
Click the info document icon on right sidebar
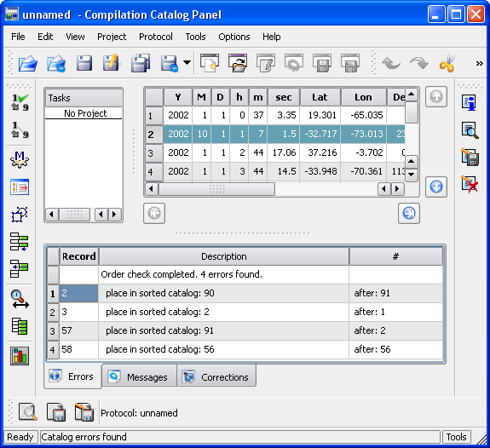[469, 102]
